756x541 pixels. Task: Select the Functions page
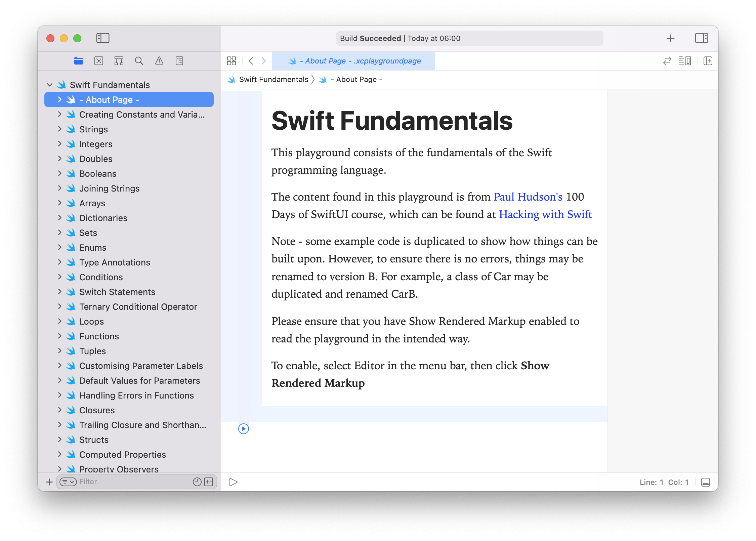pos(129,336)
